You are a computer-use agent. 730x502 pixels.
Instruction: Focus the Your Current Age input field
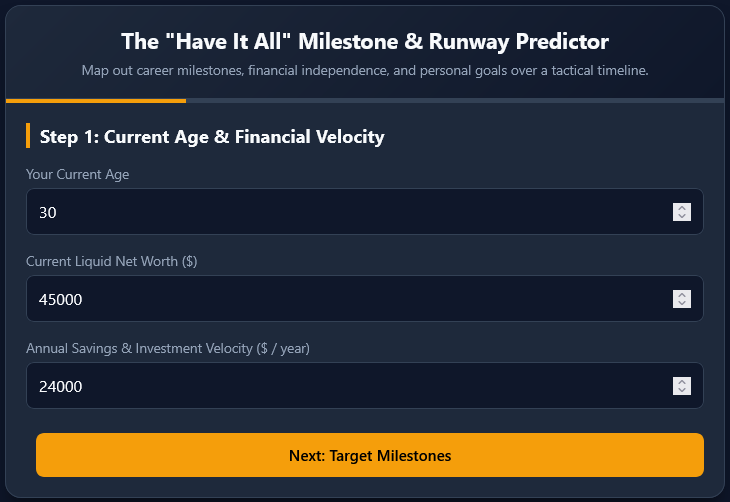coord(365,212)
